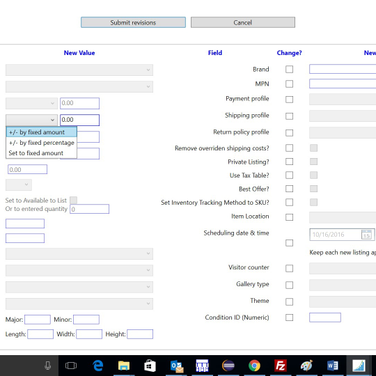Image resolution: width=376 pixels, height=376 pixels.
Task: Open the Gallery type new value dropdown
Action: point(343,285)
